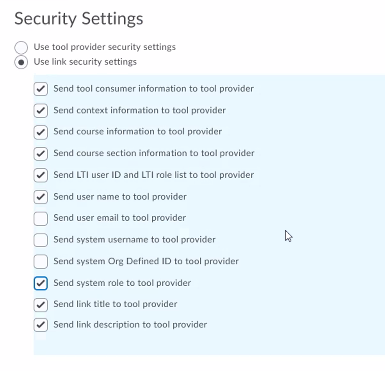
Task: Enable Send user email to tool provider
Action: [41, 219]
